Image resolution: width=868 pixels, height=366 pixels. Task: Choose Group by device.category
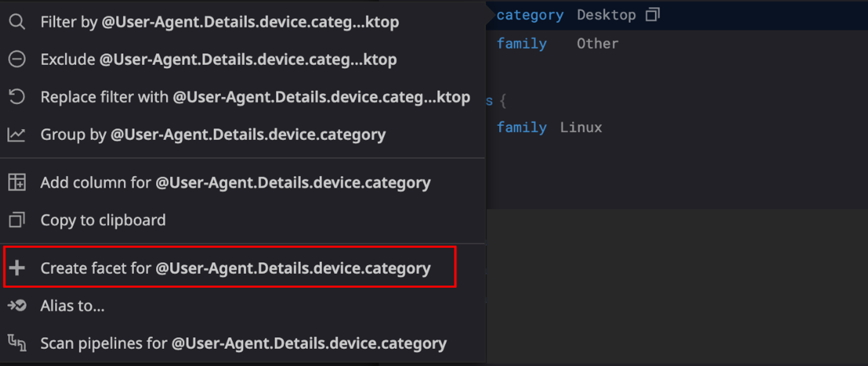pyautogui.click(x=213, y=134)
